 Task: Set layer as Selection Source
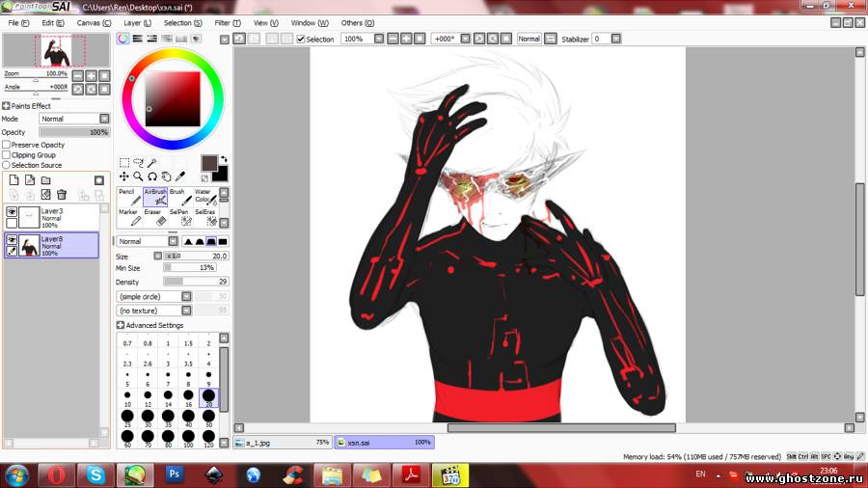coord(7,165)
